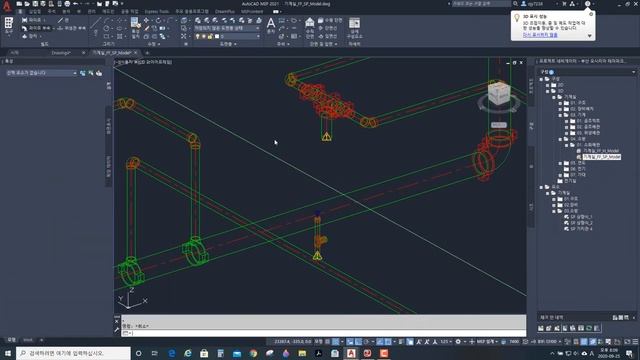Select 기계실_IT_SP_Model in project navigator

pos(602,157)
